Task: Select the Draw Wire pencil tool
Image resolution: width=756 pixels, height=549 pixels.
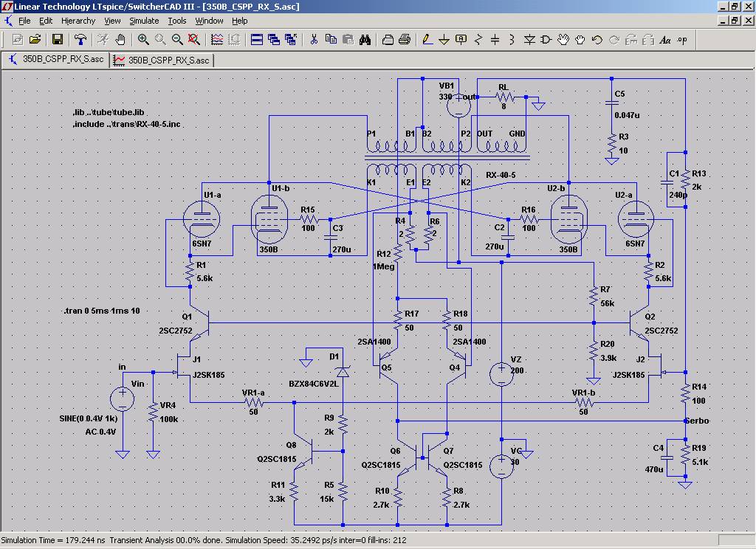Action: [427, 40]
